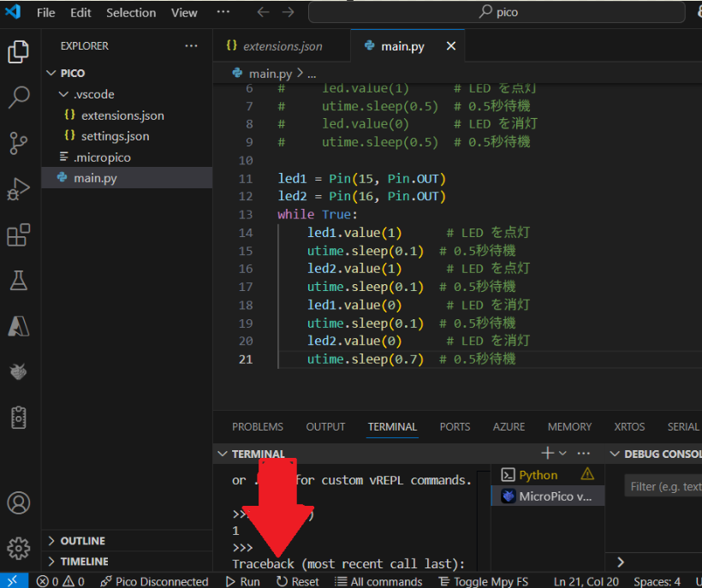Screen dimensions: 702x588
Task: Click the Reset button in status bar
Action: pyautogui.click(x=298, y=581)
